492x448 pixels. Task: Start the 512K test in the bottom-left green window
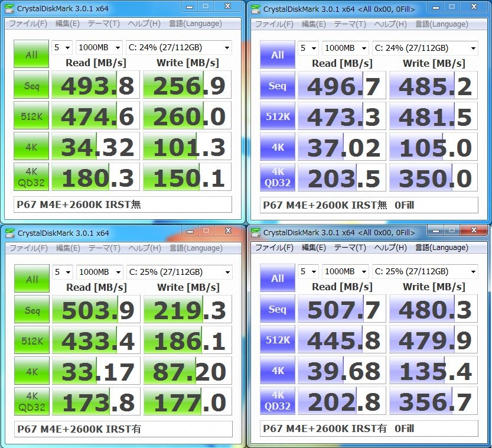(x=32, y=340)
